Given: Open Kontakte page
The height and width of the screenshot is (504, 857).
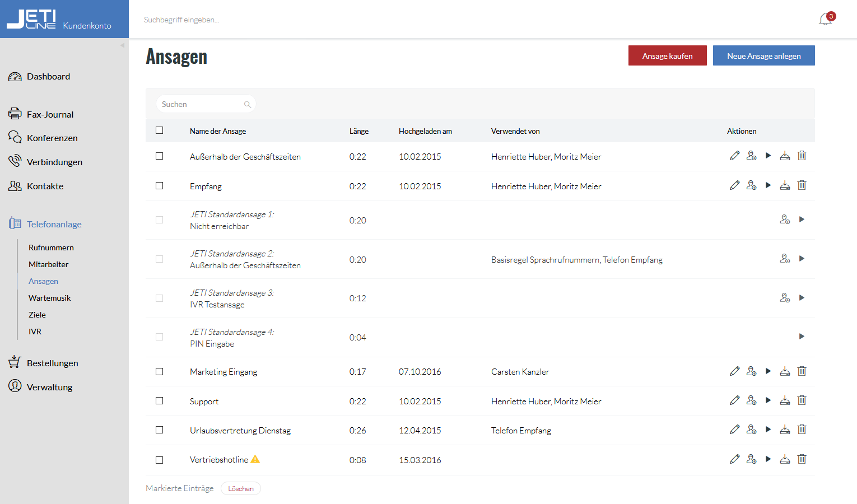Looking at the screenshot, I should coord(36,186).
